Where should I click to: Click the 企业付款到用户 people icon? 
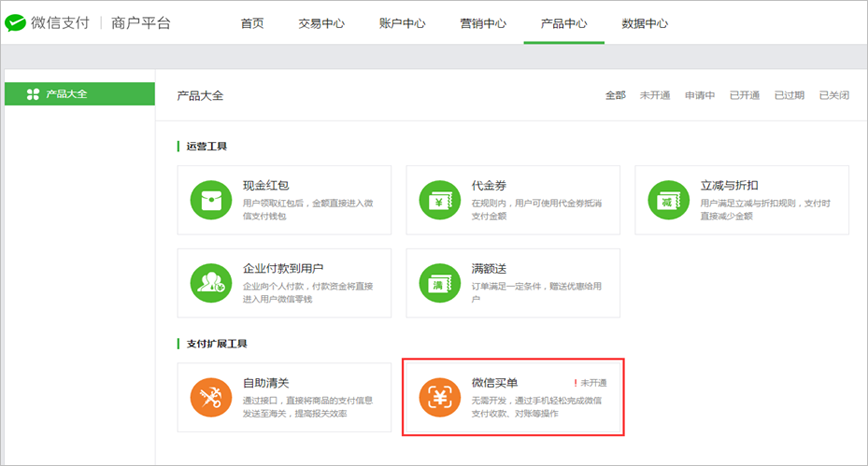coord(211,283)
